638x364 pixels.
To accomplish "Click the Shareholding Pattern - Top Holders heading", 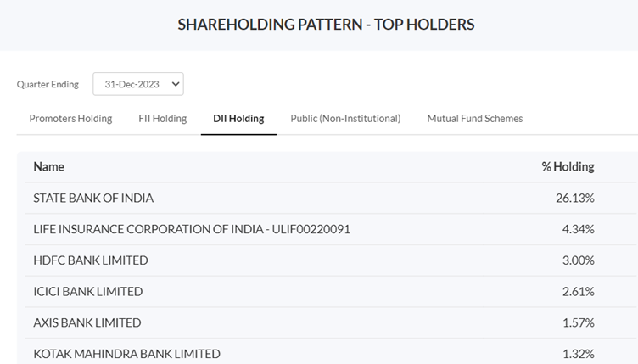I will 326,25.
